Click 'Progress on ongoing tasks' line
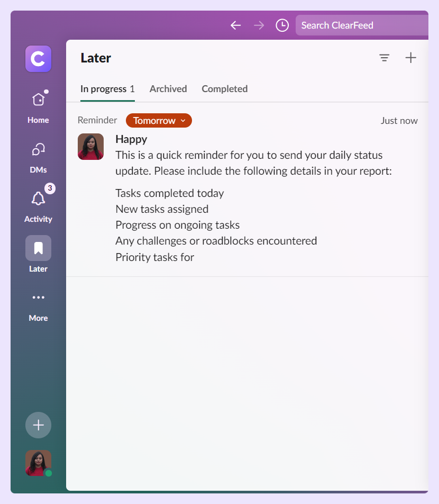Image resolution: width=439 pixels, height=504 pixels. click(x=178, y=225)
